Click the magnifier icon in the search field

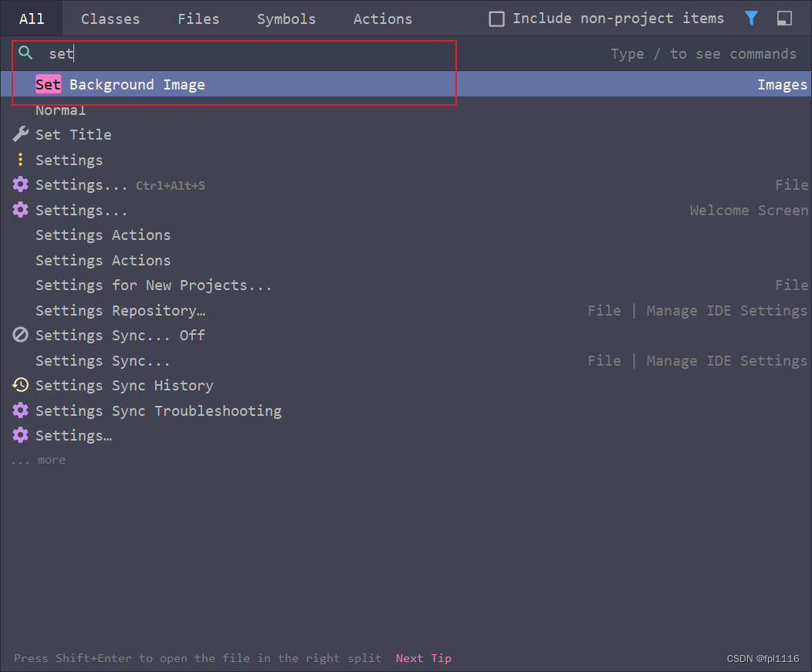tap(26, 53)
